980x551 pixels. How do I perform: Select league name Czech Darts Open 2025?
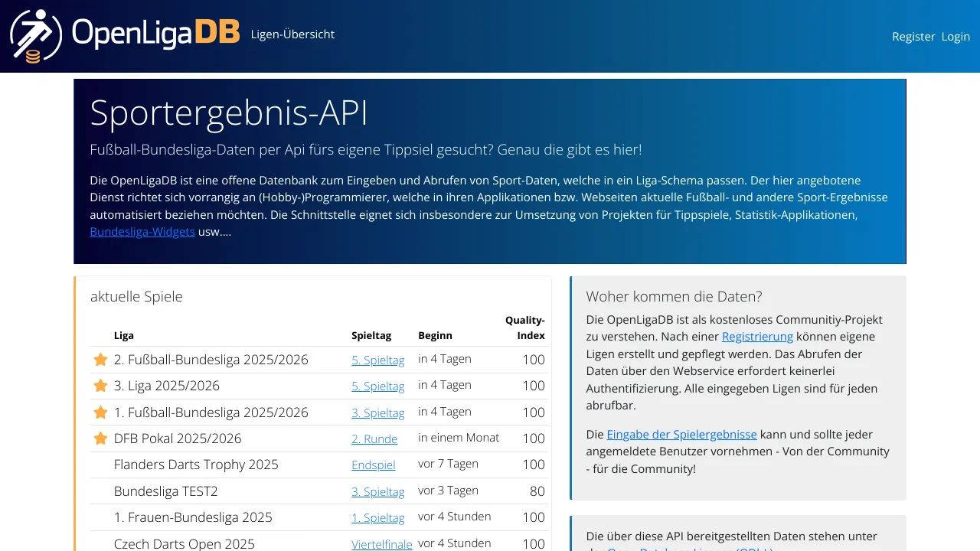coord(185,544)
